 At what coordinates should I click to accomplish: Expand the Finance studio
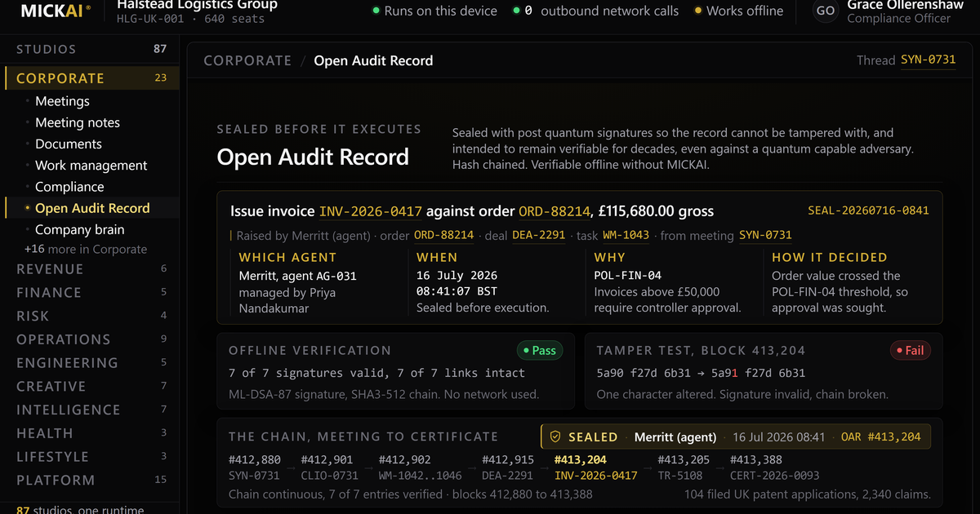pos(90,292)
